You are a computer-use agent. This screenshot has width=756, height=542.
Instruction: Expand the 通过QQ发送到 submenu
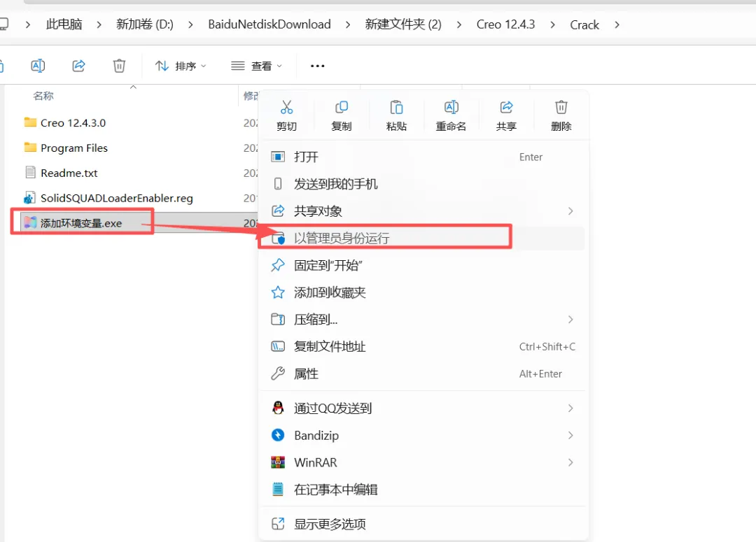(570, 408)
